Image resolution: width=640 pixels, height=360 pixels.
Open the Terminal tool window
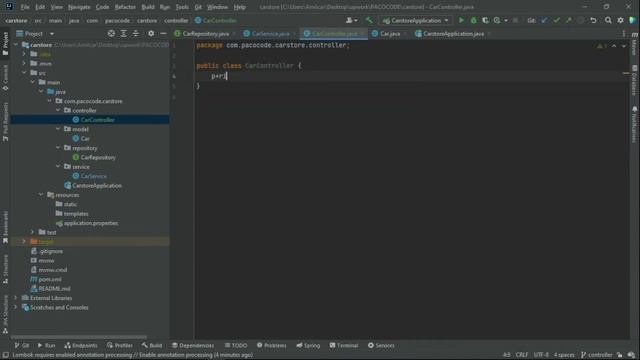coord(344,345)
